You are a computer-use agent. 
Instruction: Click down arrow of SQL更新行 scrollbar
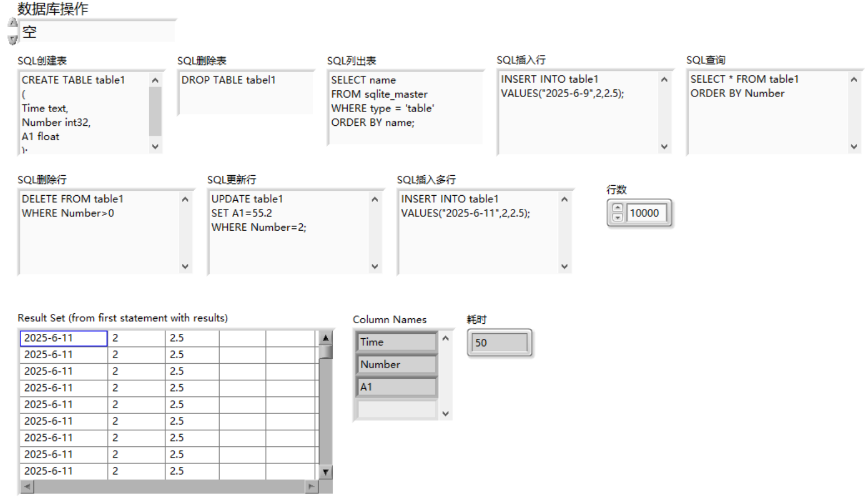375,267
